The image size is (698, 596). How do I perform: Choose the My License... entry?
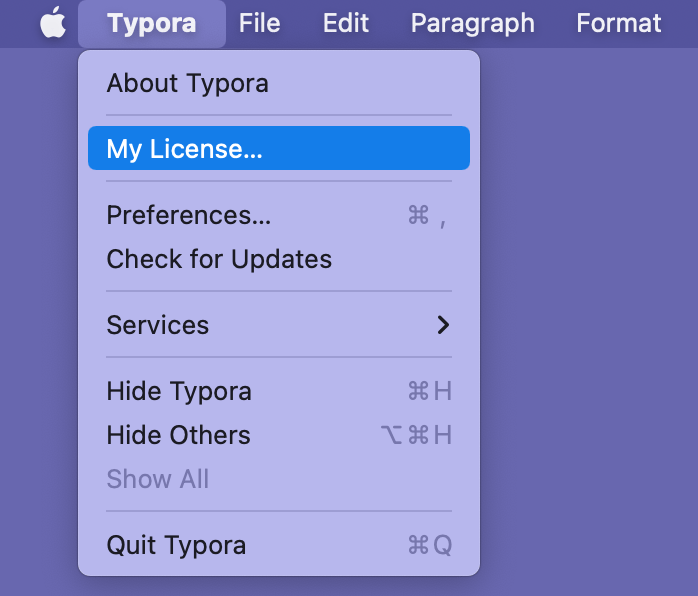[184, 149]
